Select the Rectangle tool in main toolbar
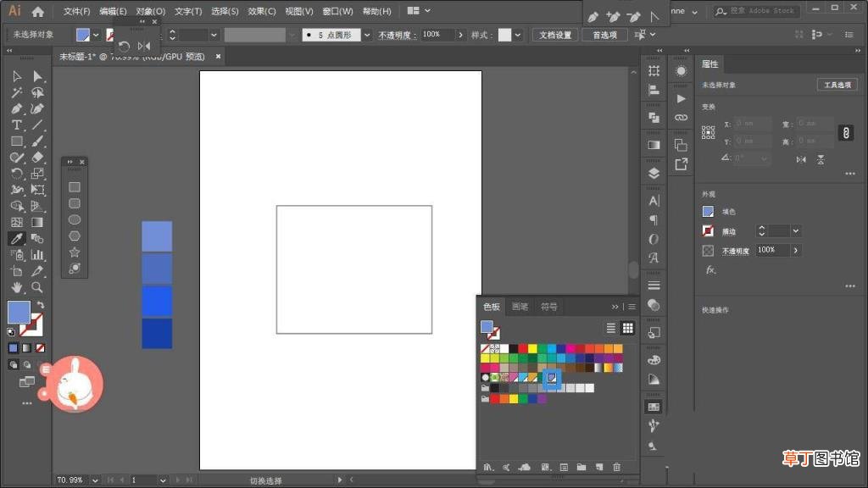Image resolution: width=868 pixels, height=488 pixels. click(x=17, y=141)
